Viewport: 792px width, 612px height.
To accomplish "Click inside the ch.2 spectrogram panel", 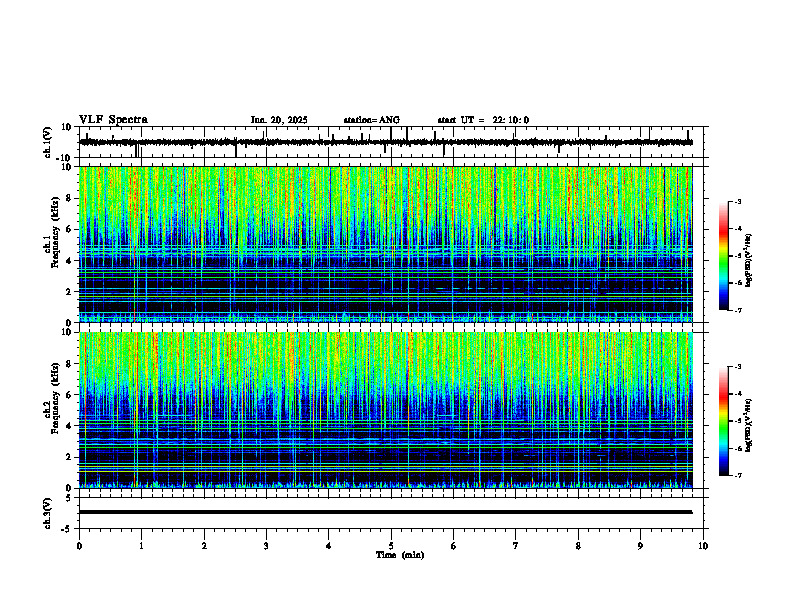I will pos(385,410).
